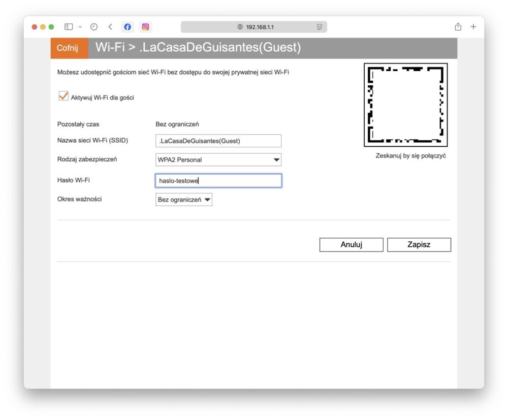Toggle the Safari sidebar icon

click(69, 27)
